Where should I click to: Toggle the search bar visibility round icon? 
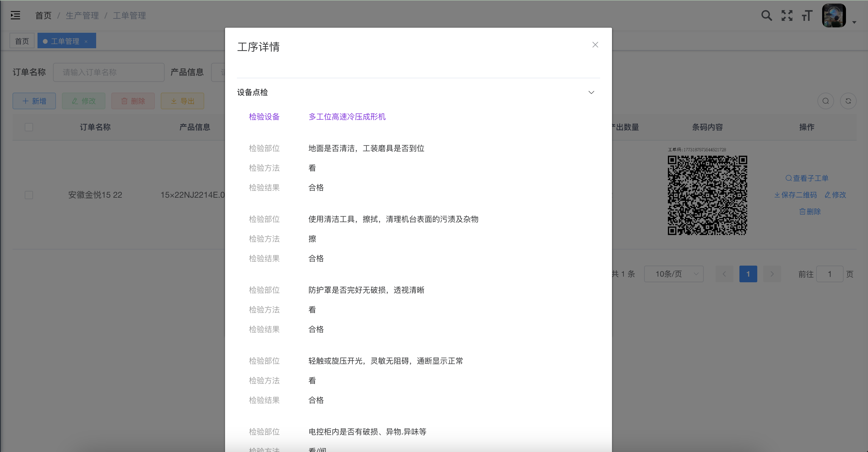coord(825,101)
